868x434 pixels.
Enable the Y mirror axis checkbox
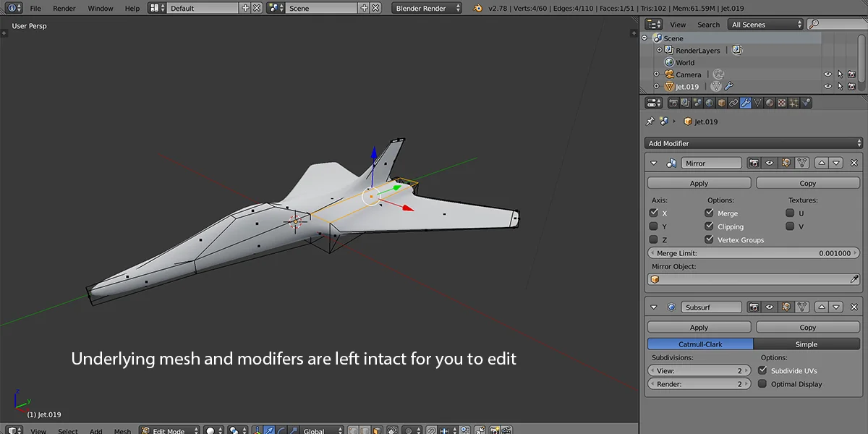(653, 226)
